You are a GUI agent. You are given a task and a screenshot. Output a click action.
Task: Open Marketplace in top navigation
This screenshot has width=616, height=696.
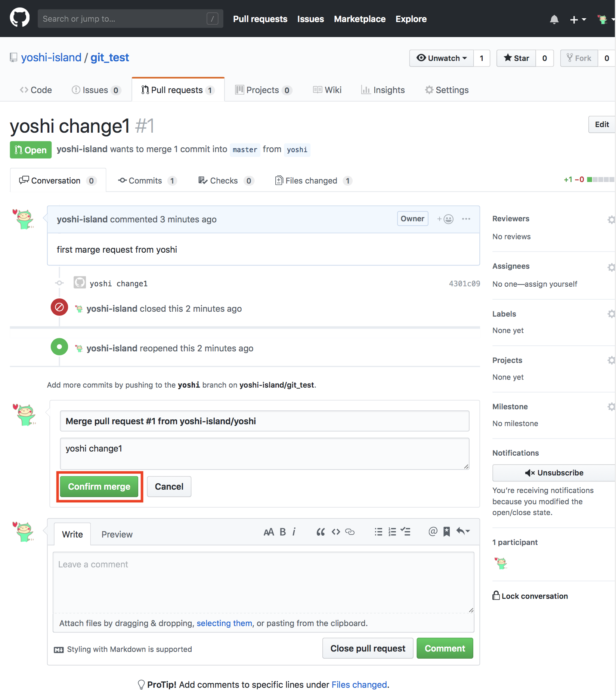coord(359,19)
